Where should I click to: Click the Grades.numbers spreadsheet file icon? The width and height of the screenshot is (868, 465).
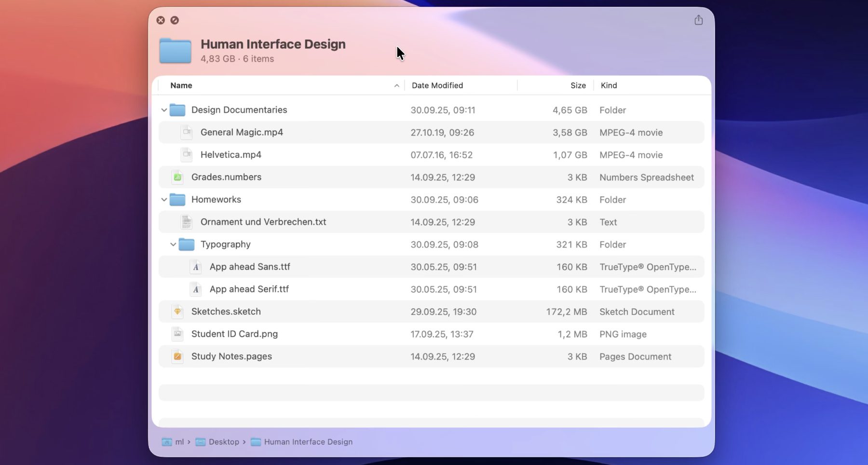[177, 177]
